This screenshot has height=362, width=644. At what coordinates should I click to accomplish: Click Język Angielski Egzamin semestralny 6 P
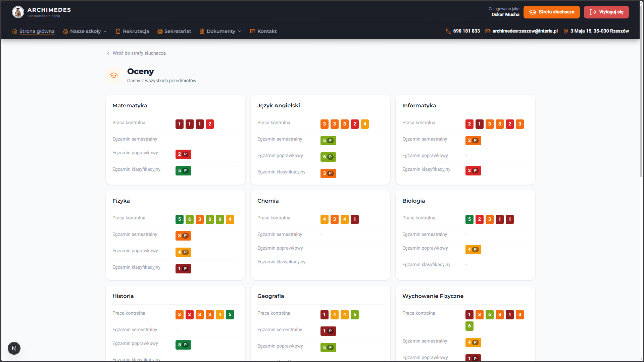328,141
